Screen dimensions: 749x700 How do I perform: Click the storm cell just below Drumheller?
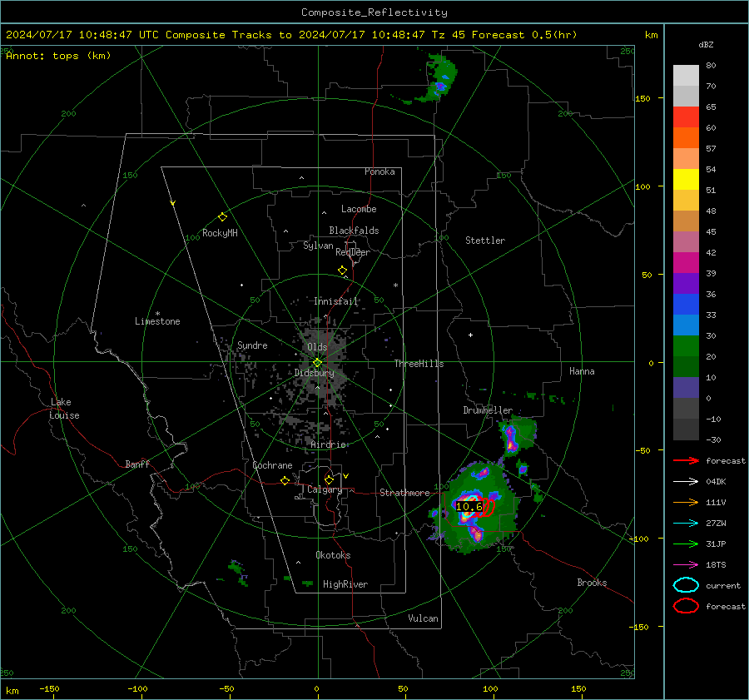(x=516, y=434)
